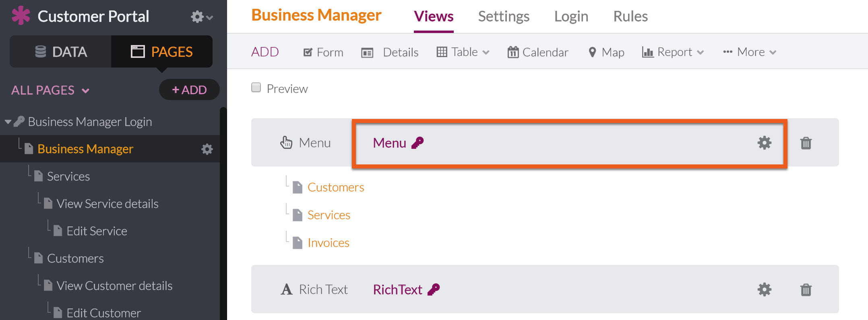The height and width of the screenshot is (320, 868).
Task: Add a Form view
Action: point(323,52)
